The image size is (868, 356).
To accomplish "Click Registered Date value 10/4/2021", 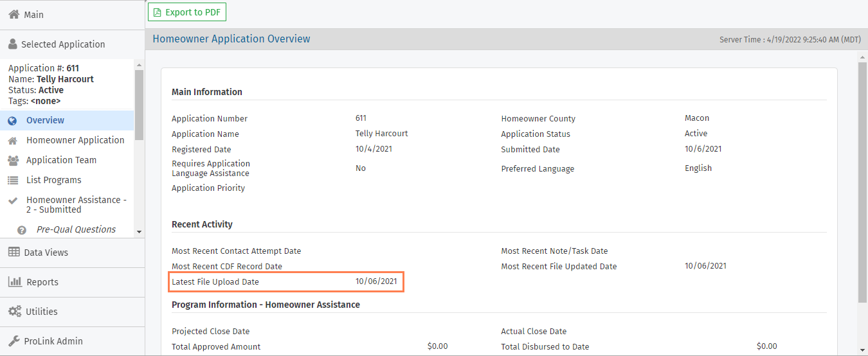I will (374, 149).
